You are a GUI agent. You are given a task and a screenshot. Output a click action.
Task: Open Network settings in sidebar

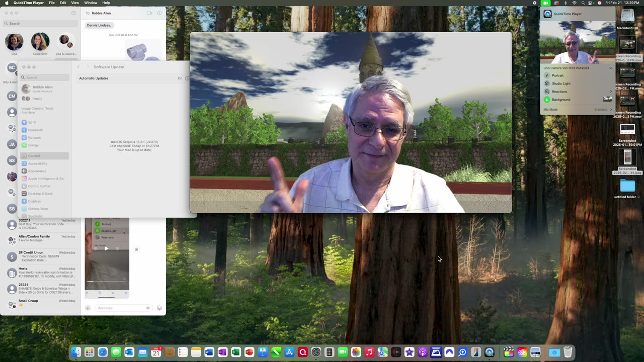point(45,137)
